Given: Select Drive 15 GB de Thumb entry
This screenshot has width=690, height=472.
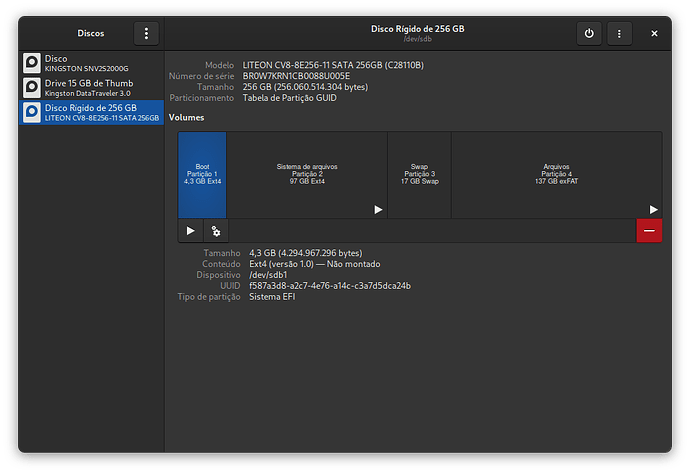Looking at the screenshot, I should pos(90,88).
